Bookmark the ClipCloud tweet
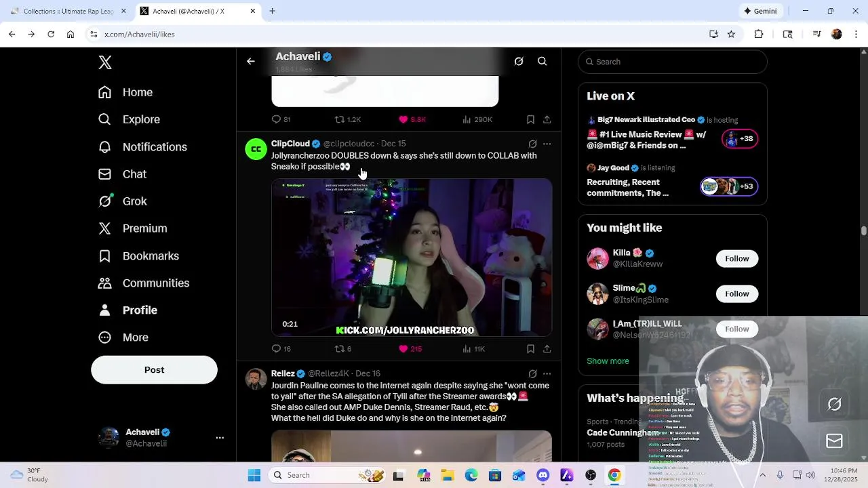868x488 pixels. 530,349
